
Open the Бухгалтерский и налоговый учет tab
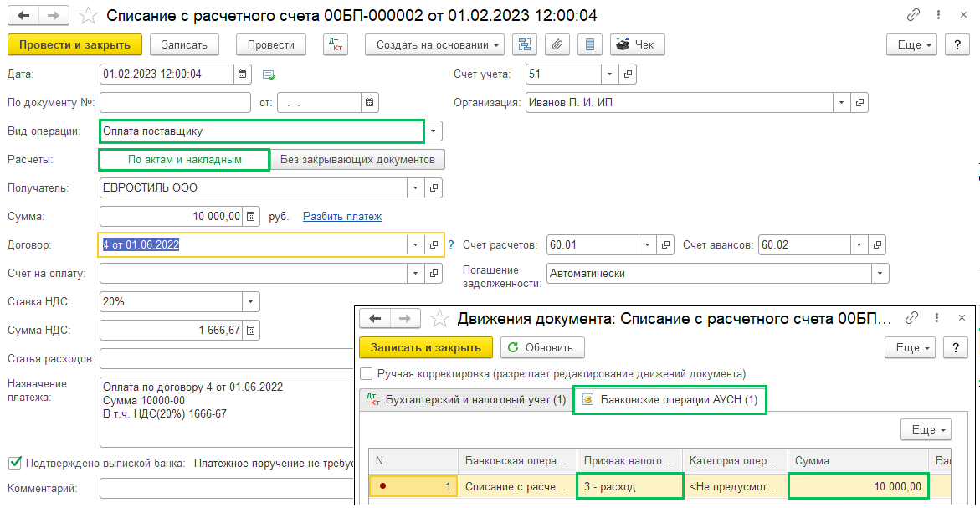coord(466,400)
